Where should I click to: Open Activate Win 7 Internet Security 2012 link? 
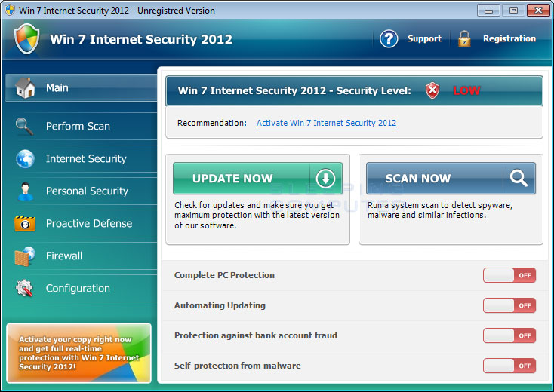point(327,123)
